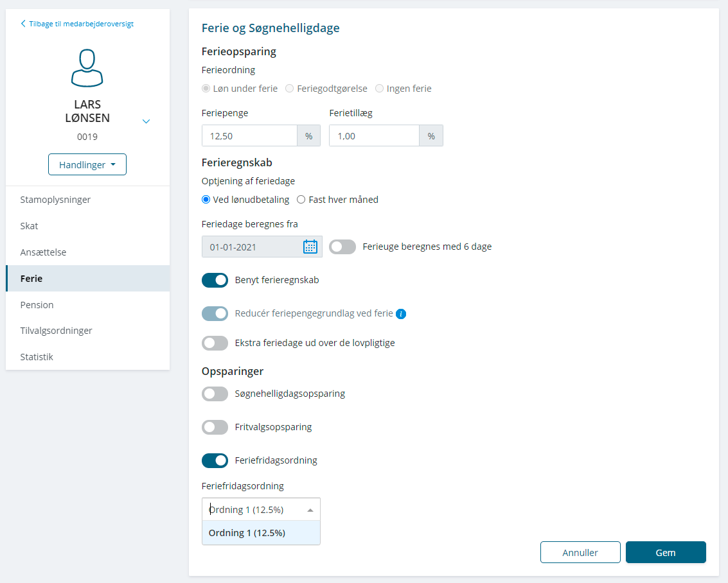Go to the Stamoplysninger menu item
This screenshot has width=728, height=583.
(55, 200)
